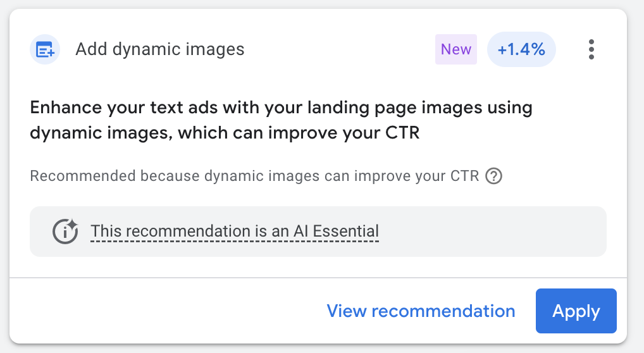Open the three-dot more options menu
The width and height of the screenshot is (644, 353).
click(591, 49)
